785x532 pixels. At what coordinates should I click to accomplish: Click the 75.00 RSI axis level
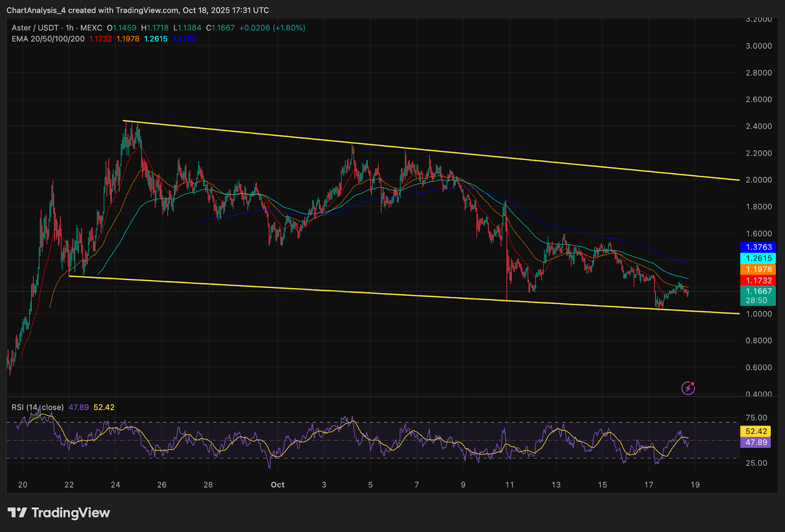coord(756,418)
